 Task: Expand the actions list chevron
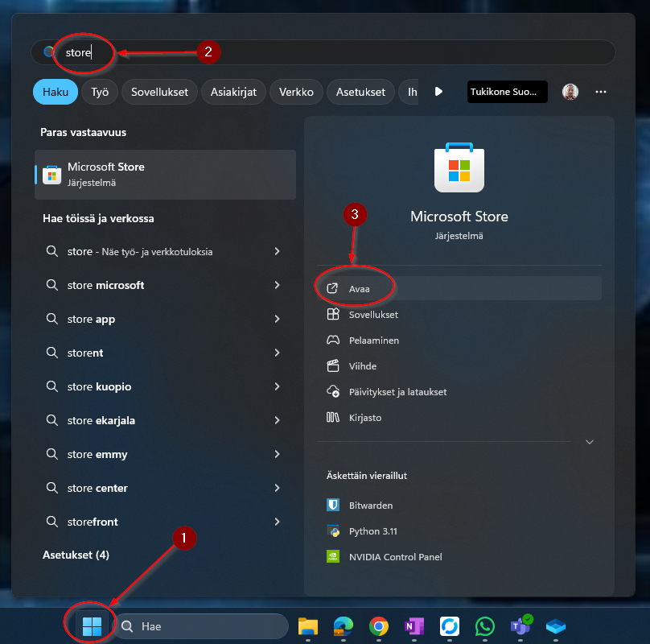[x=590, y=442]
